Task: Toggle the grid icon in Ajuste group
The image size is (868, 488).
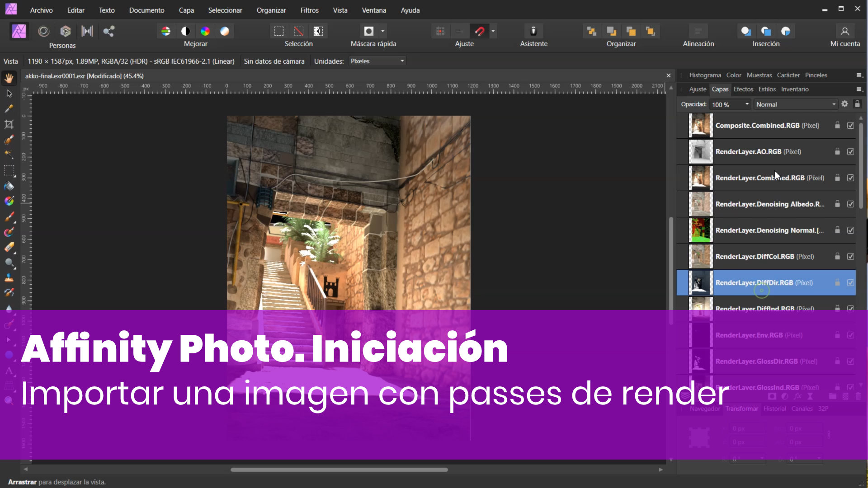Action: [x=440, y=31]
